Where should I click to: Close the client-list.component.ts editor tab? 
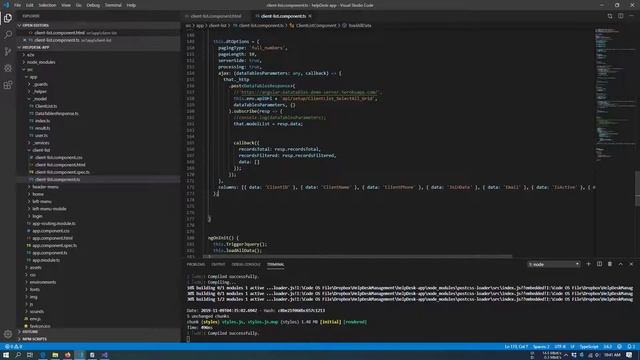310,16
